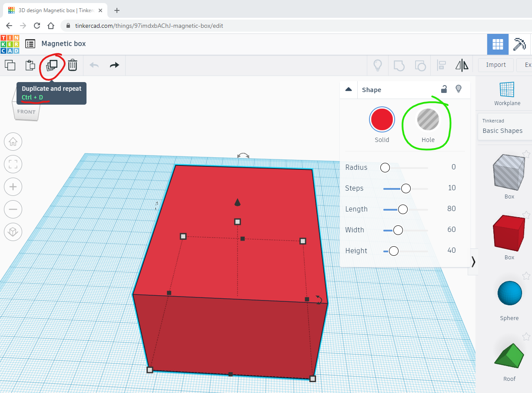Click the Height value 40
This screenshot has width=532, height=393.
tap(452, 251)
